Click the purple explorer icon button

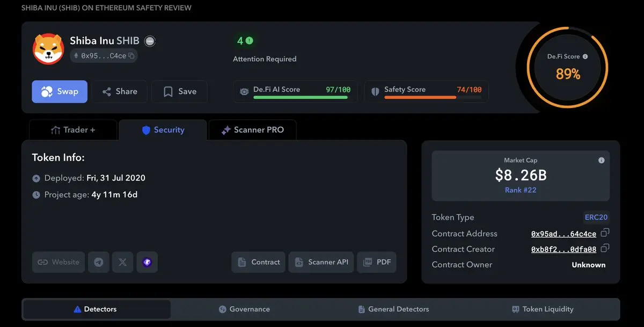coord(147,262)
